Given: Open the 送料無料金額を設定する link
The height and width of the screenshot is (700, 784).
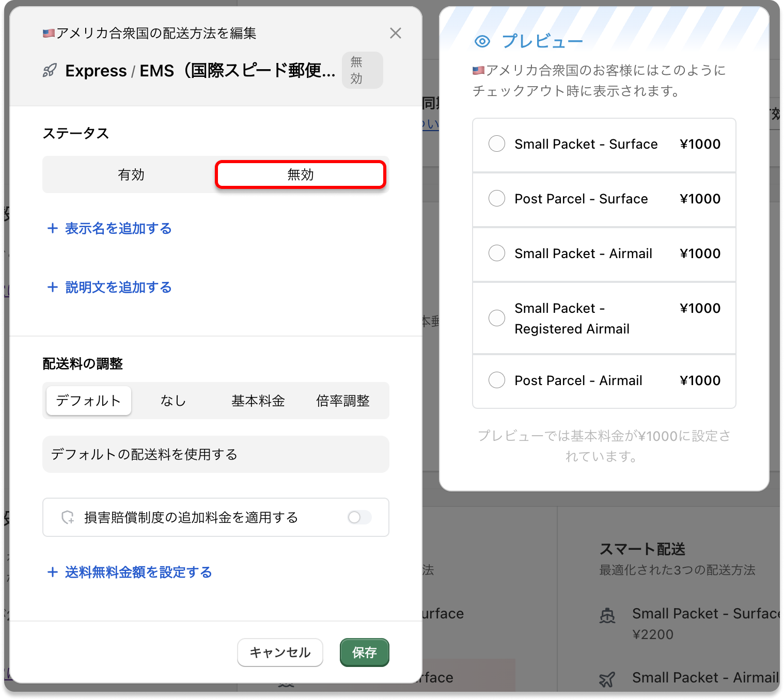Looking at the screenshot, I should pyautogui.click(x=138, y=572).
